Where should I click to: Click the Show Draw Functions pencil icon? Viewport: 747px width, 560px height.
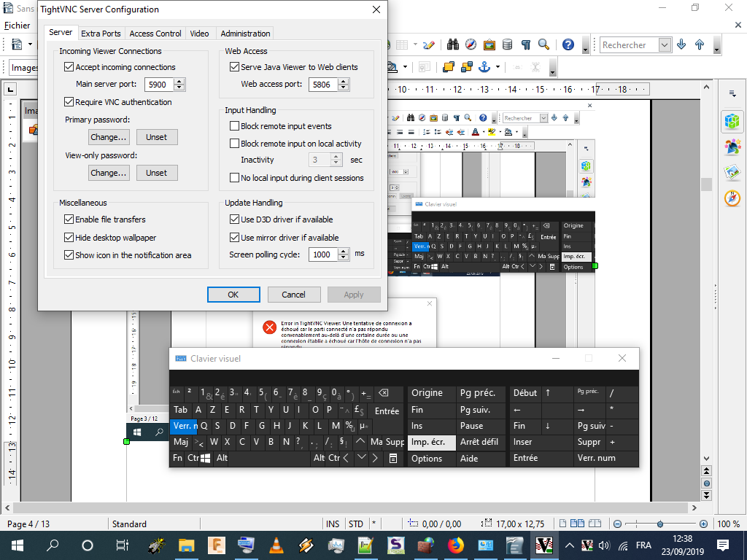429,44
